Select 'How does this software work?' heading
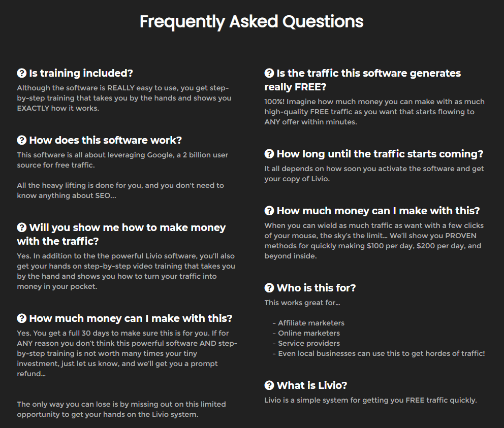This screenshot has height=428, width=504. [99, 141]
